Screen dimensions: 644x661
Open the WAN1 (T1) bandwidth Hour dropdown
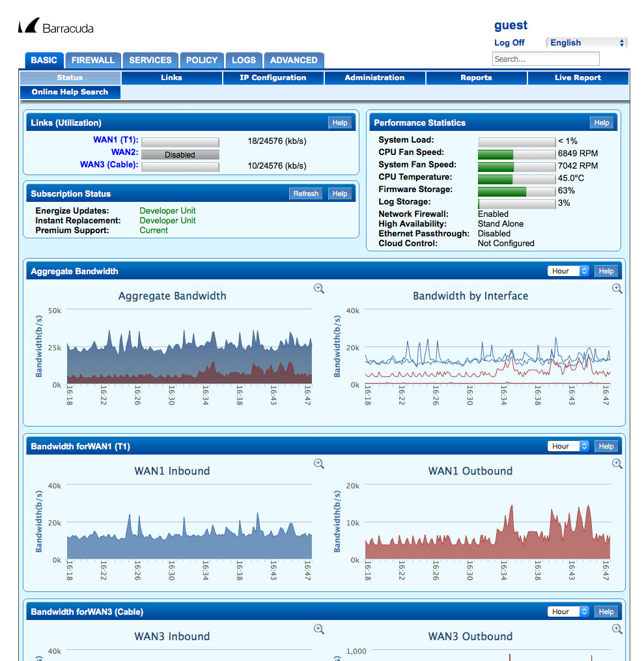click(568, 446)
